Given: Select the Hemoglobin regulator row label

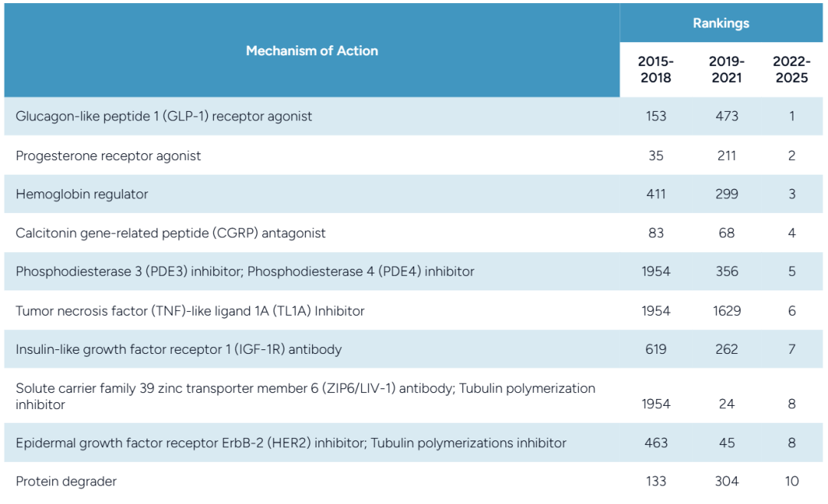Looking at the screenshot, I should point(82,195).
